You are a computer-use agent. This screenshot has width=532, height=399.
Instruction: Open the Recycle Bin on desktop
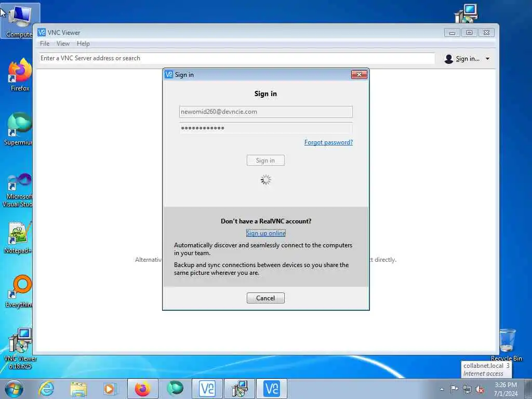[507, 345]
